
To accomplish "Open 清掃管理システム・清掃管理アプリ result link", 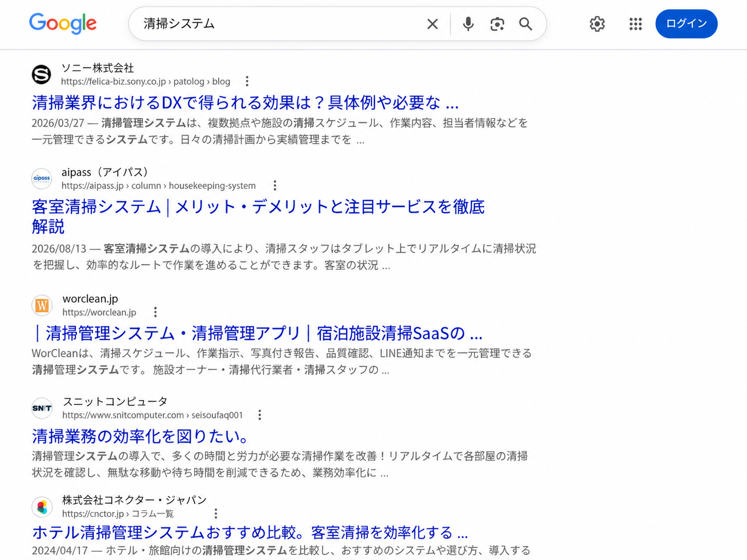I will (257, 333).
